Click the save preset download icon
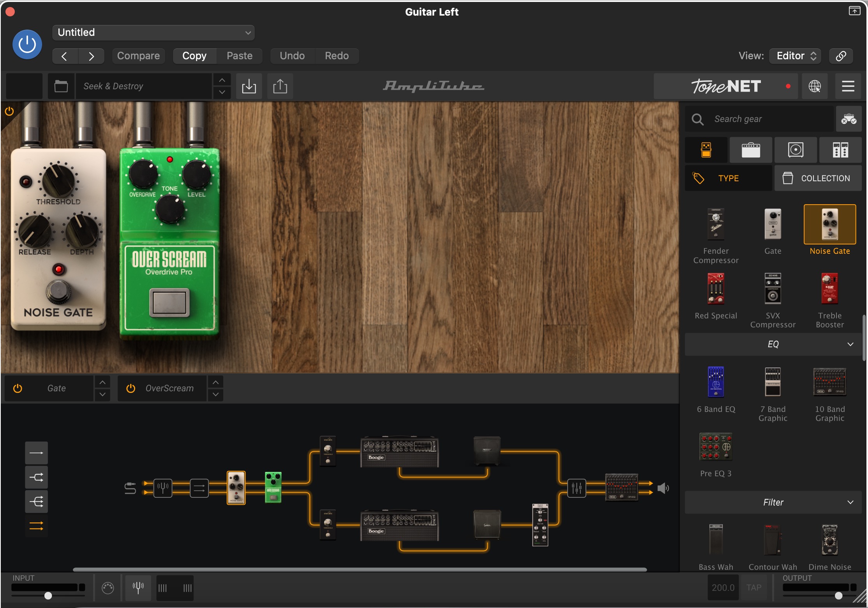The width and height of the screenshot is (868, 608). 249,86
